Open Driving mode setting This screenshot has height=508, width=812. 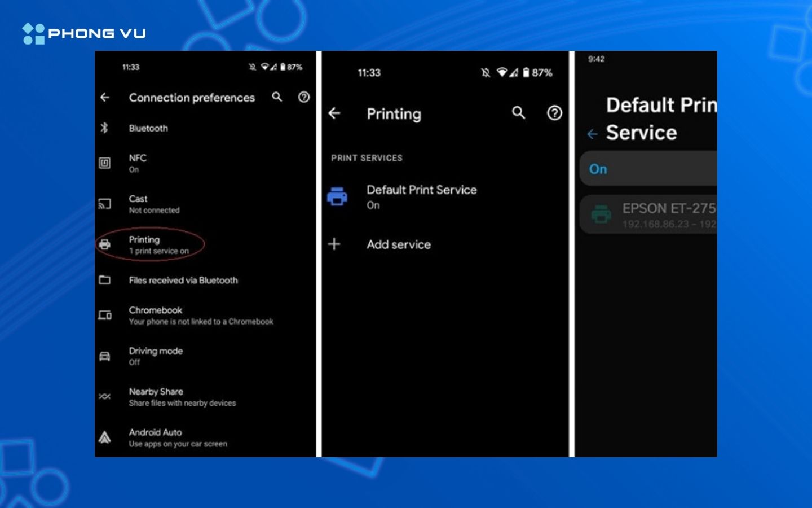(x=156, y=356)
